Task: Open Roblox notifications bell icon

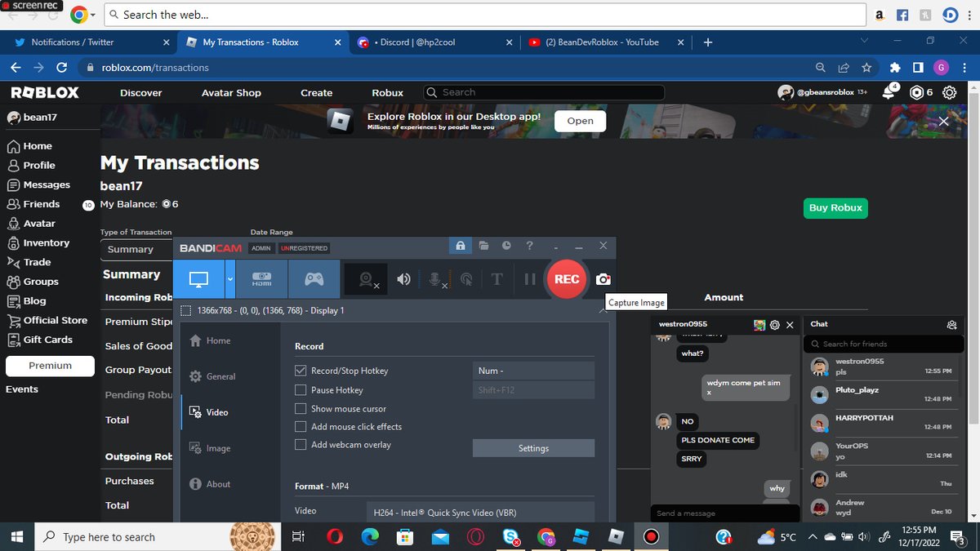Action: pyautogui.click(x=889, y=93)
